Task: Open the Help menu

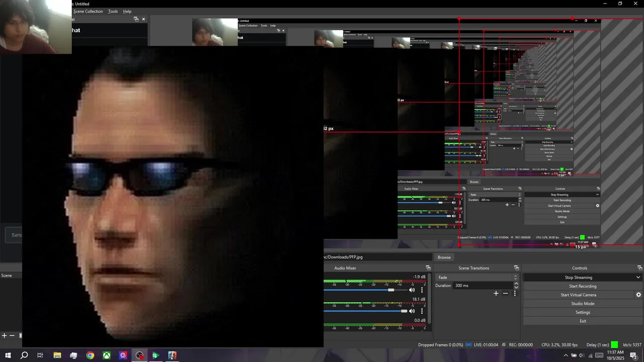Action: click(127, 11)
